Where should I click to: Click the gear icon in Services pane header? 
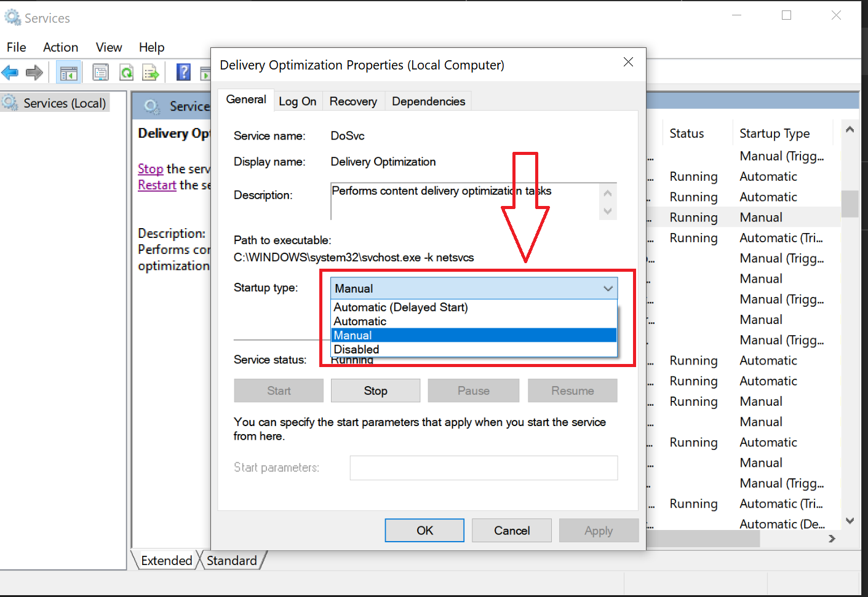(152, 106)
